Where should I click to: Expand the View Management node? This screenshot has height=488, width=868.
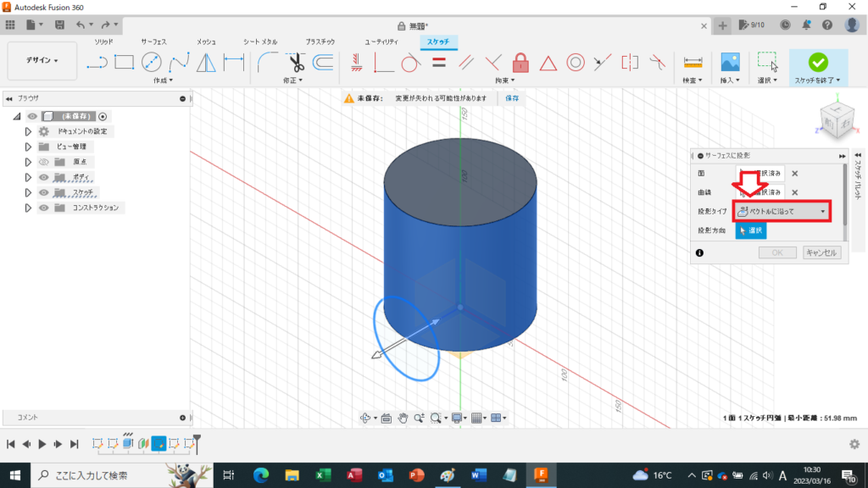coord(28,147)
